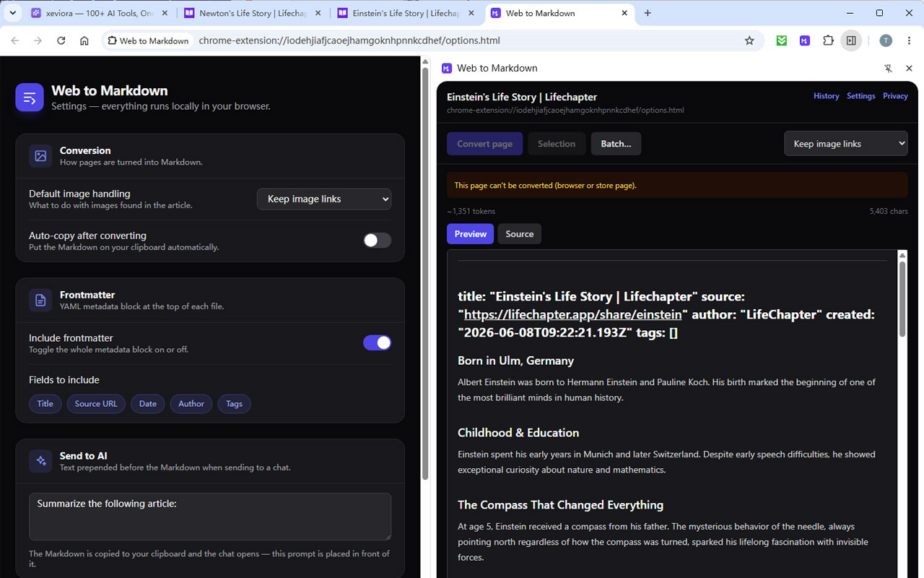Open the lifechapter.app/share/einstein link
924x578 pixels.
[x=573, y=315]
